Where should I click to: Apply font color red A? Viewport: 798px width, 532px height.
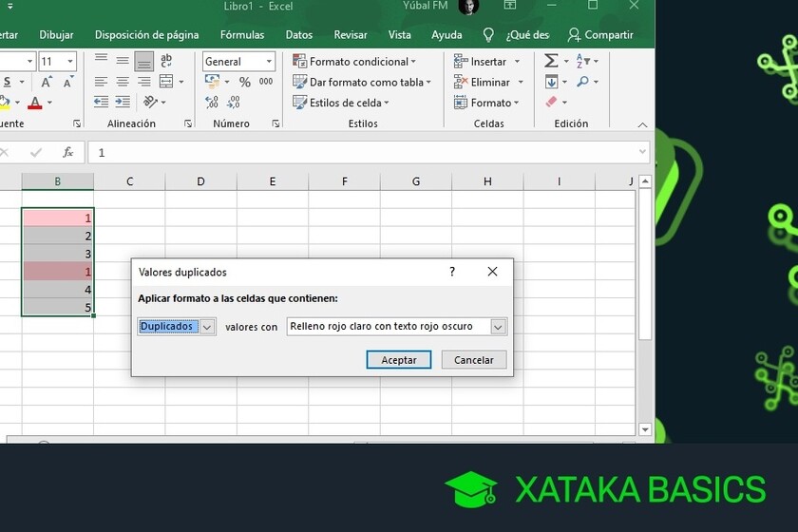pos(35,103)
